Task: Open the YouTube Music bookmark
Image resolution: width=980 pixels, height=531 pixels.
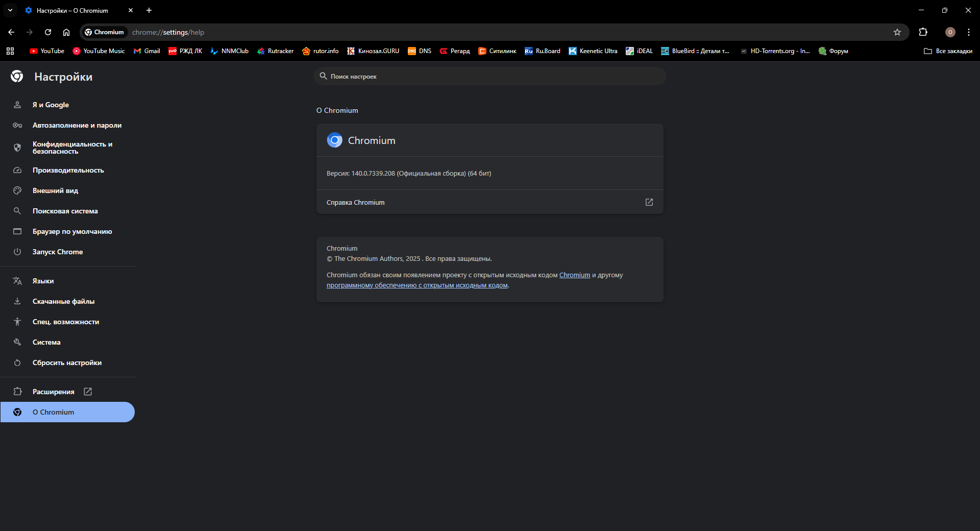Action: tap(99, 51)
